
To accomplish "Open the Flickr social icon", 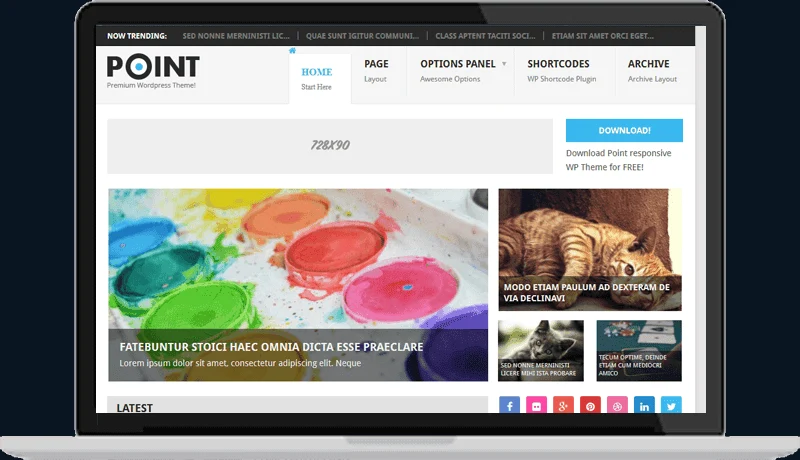I will [x=536, y=405].
